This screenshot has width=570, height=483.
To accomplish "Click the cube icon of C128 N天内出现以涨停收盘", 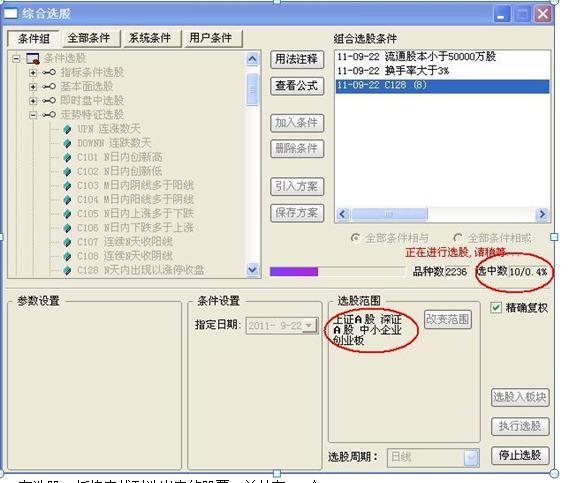I will click(x=67, y=270).
